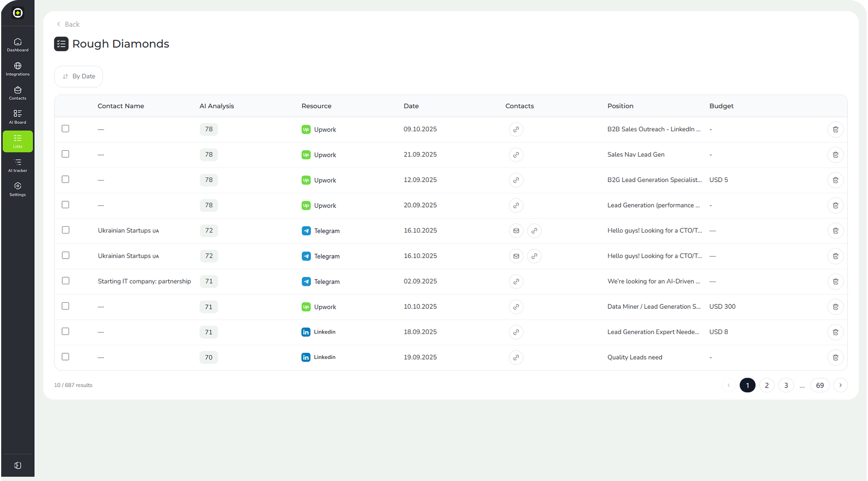This screenshot has width=868, height=481.
Task: Click the Budget column header
Action: (721, 106)
